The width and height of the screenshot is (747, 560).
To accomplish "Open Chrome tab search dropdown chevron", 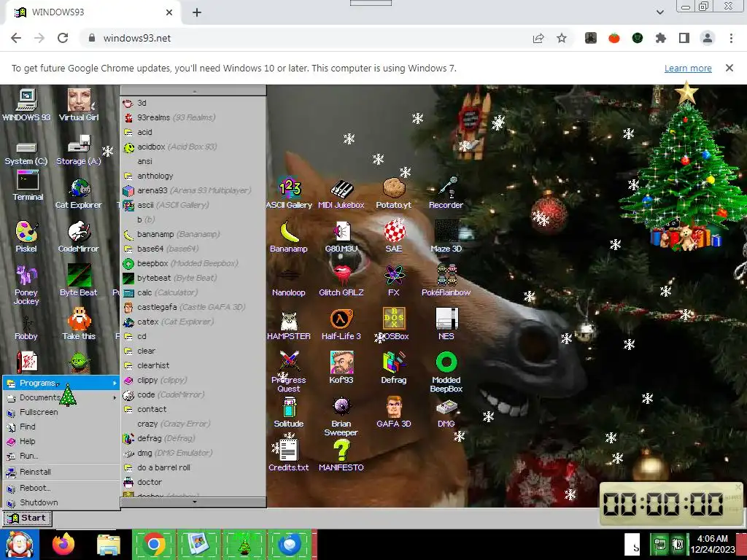I will point(659,12).
